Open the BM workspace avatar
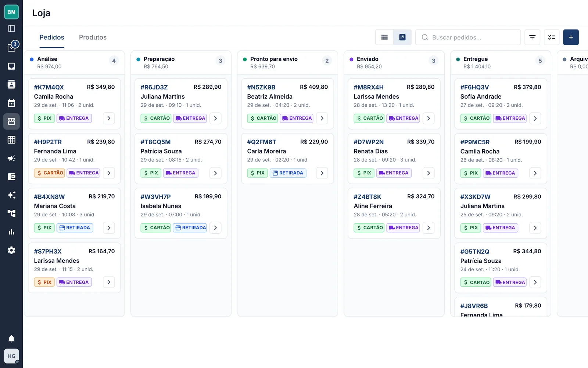 [11, 12]
